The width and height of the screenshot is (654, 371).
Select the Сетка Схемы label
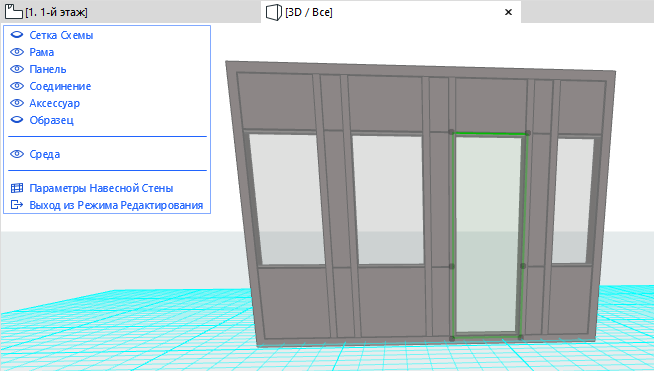(x=61, y=35)
